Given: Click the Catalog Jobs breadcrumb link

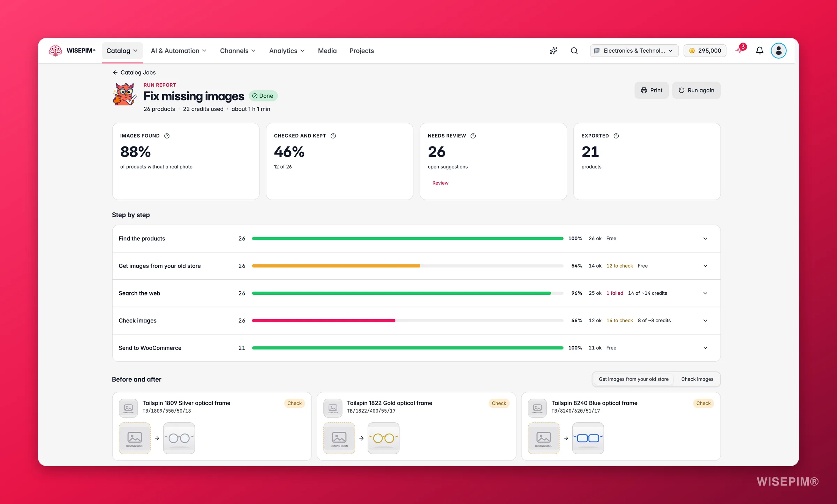Looking at the screenshot, I should click(x=138, y=73).
